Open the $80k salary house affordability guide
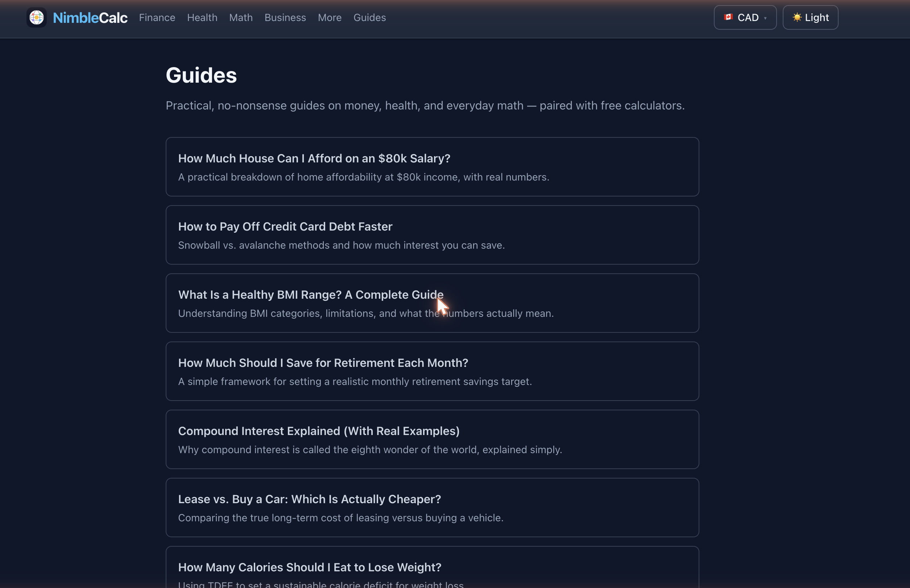The image size is (910, 588). (432, 167)
